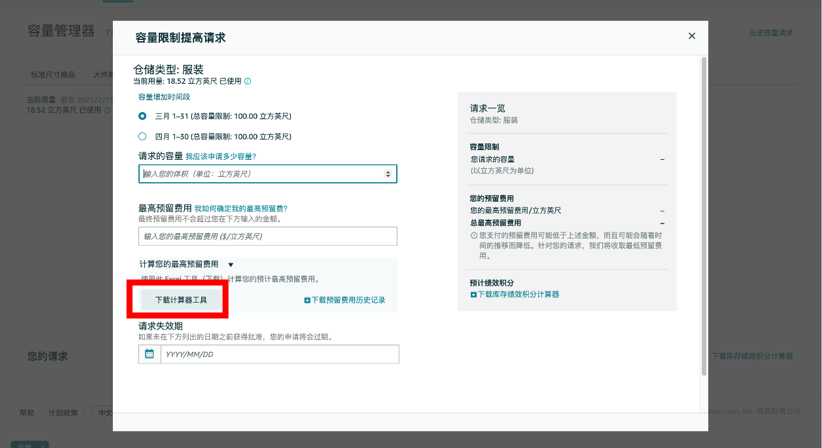Open 我如何确定我的最高预留费? link
This screenshot has width=822, height=448.
point(241,209)
